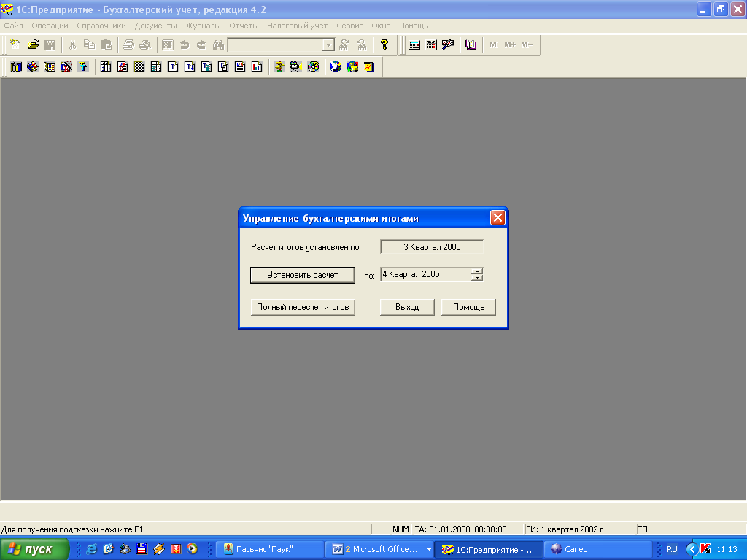Click the disc with question mark icon
Viewport: 747px width, 560px height.
(313, 66)
